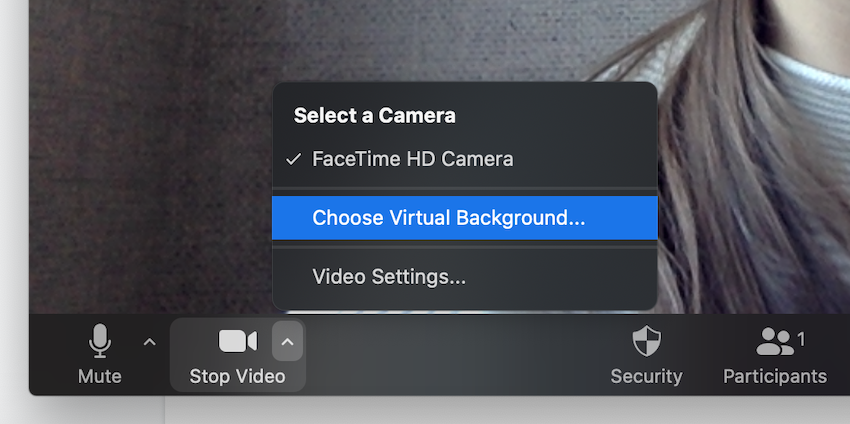Click the Select a Camera header
Screen dimensions: 850x424
pyautogui.click(x=375, y=115)
